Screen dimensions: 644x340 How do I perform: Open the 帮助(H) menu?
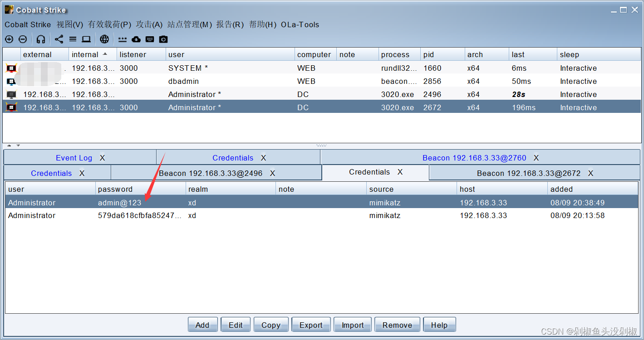(x=263, y=24)
